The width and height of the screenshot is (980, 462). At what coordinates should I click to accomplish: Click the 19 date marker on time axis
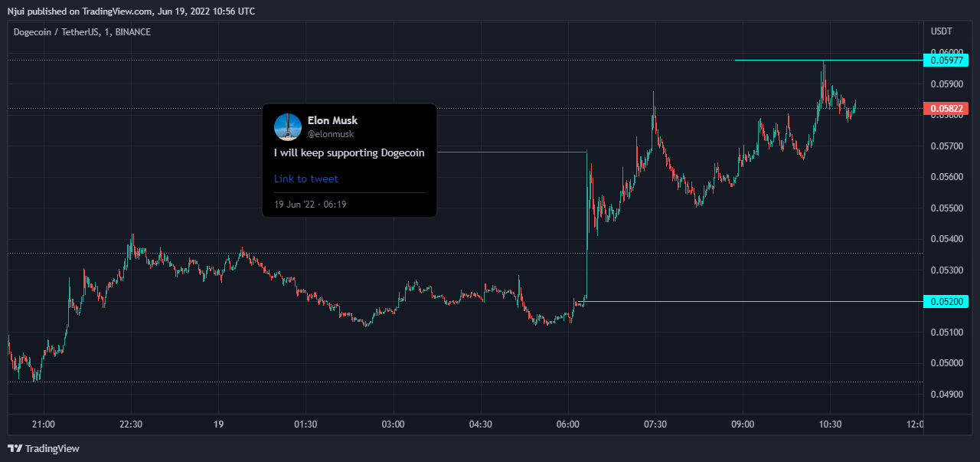218,424
